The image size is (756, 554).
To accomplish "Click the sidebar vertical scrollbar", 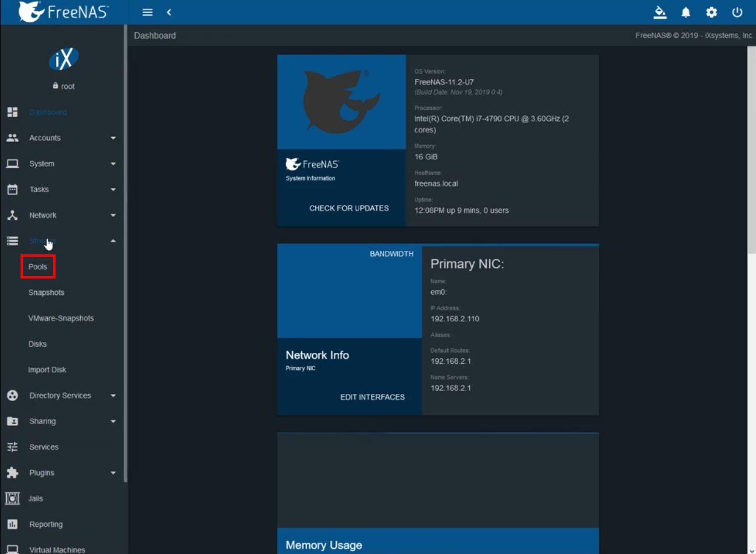I will [x=126, y=254].
